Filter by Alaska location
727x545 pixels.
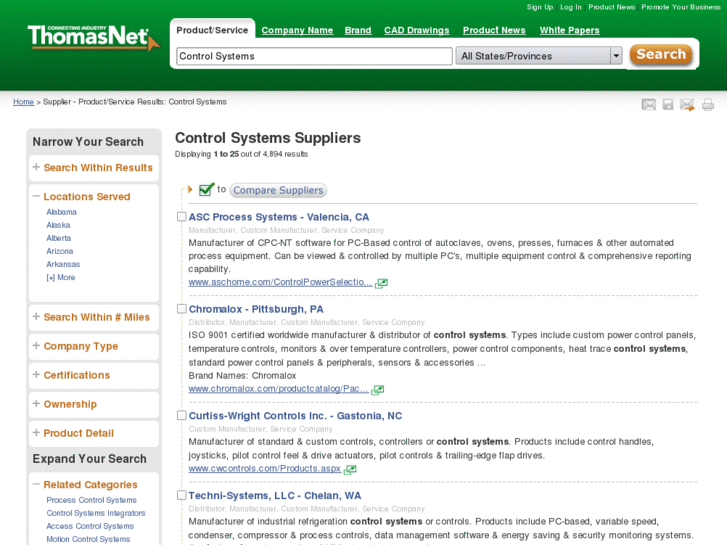58,225
